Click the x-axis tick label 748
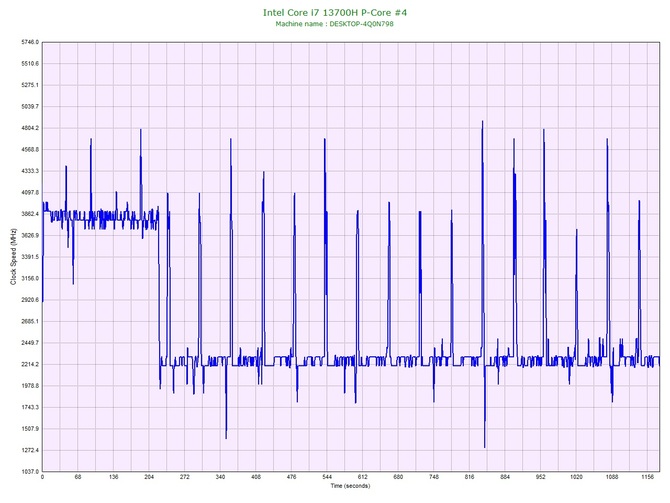 pyautogui.click(x=434, y=477)
